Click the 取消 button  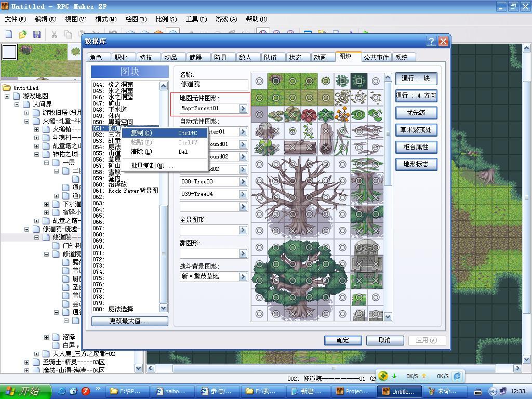point(385,340)
